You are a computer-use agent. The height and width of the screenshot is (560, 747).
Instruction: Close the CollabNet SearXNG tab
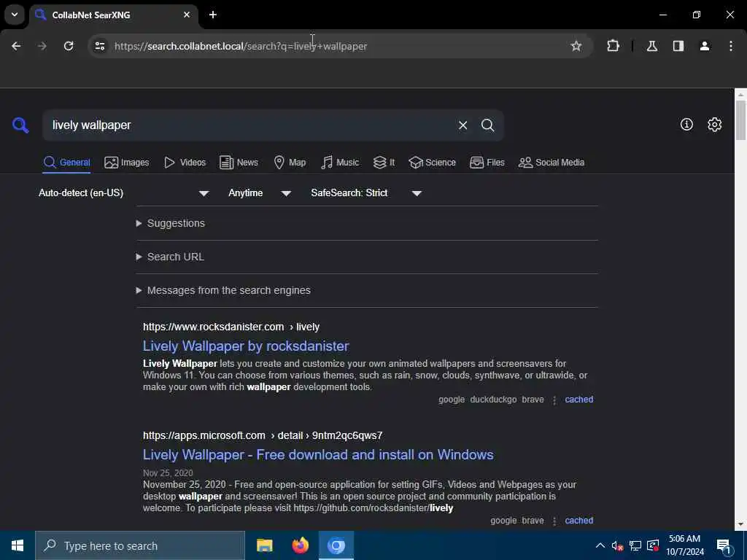[187, 15]
